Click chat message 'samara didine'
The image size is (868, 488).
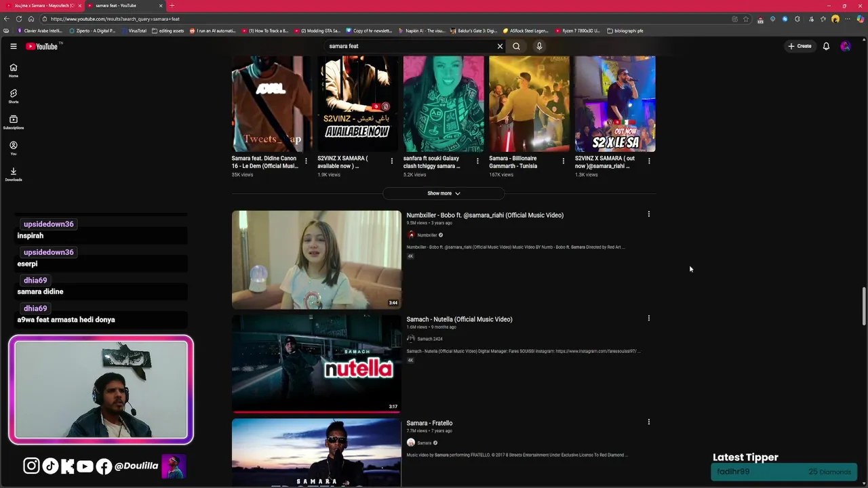[x=40, y=291]
